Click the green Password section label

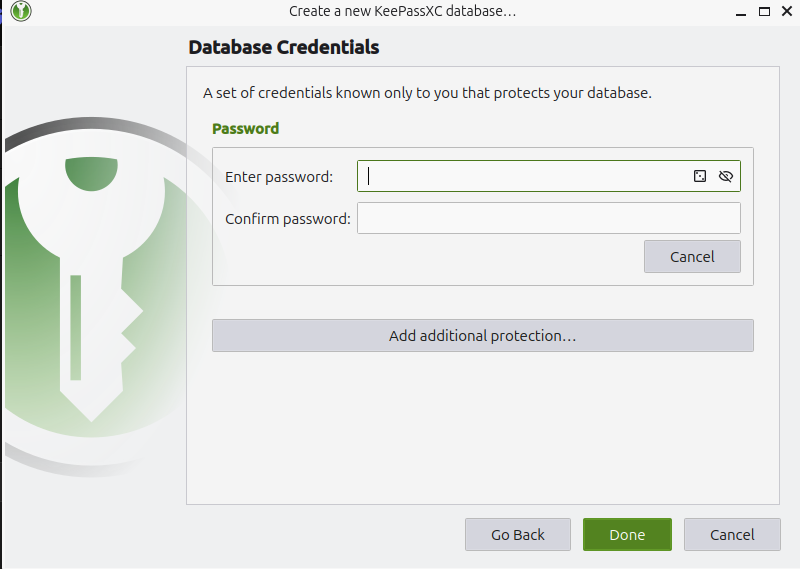coord(245,128)
